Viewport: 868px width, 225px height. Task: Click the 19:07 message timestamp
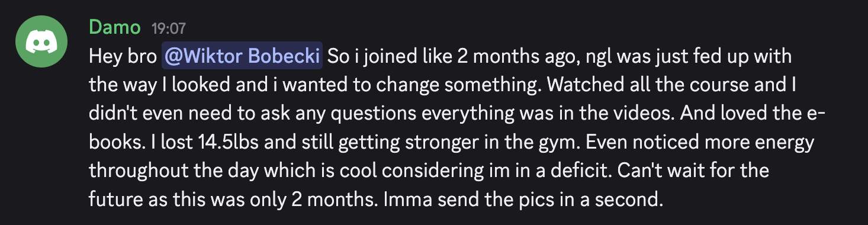[x=169, y=28]
